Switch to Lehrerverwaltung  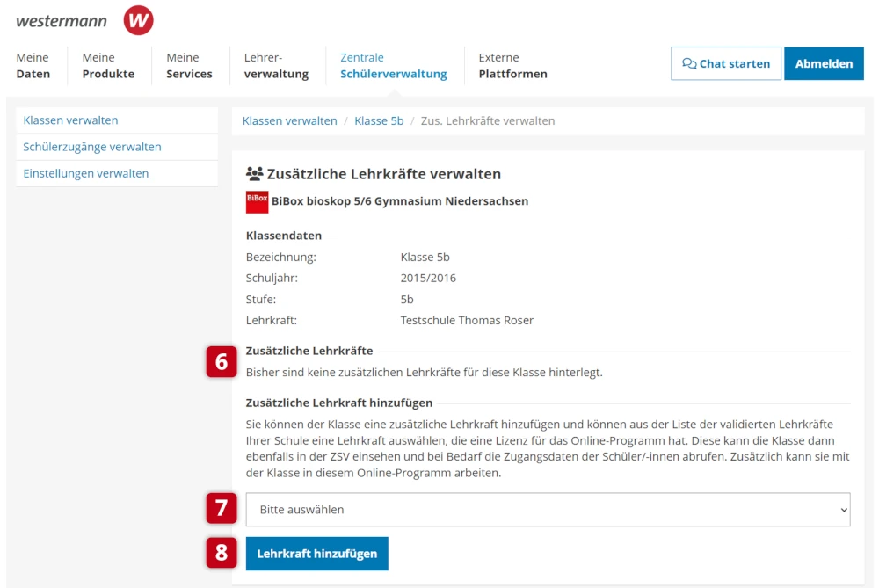tap(276, 66)
